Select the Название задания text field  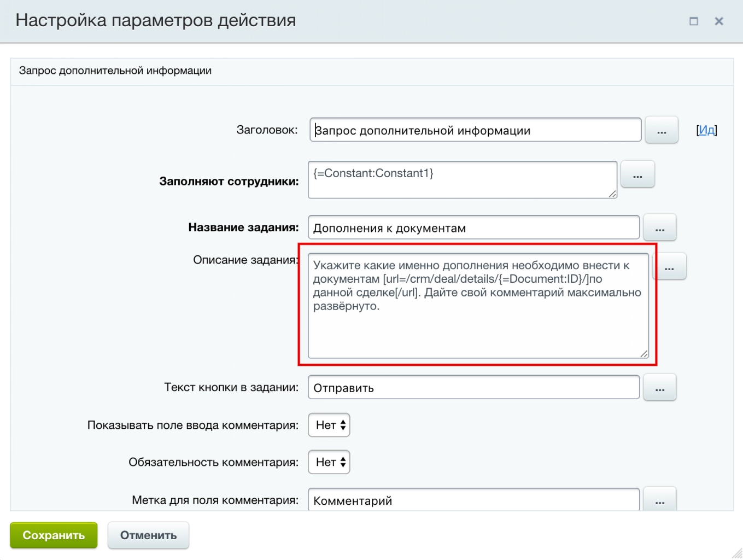click(x=473, y=227)
